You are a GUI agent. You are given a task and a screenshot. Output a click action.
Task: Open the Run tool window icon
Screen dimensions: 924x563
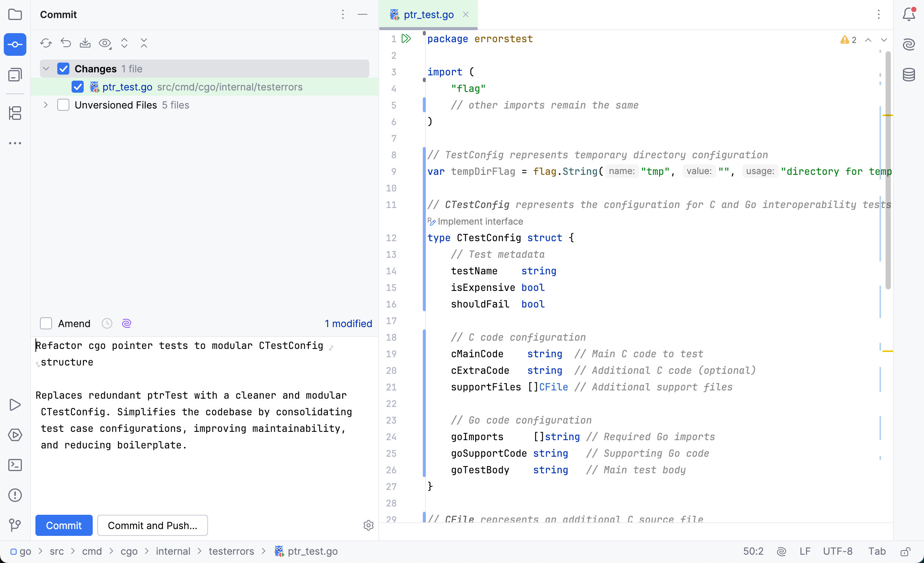coord(15,405)
